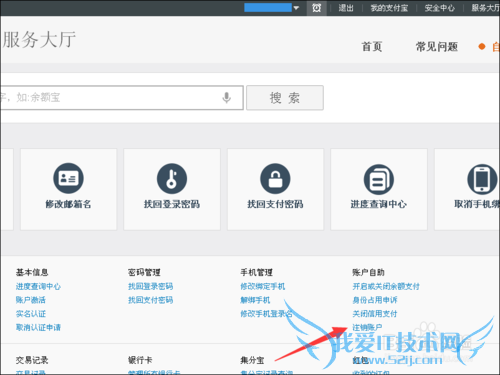Open the 实名认证 link
500x375 pixels.
click(x=31, y=314)
